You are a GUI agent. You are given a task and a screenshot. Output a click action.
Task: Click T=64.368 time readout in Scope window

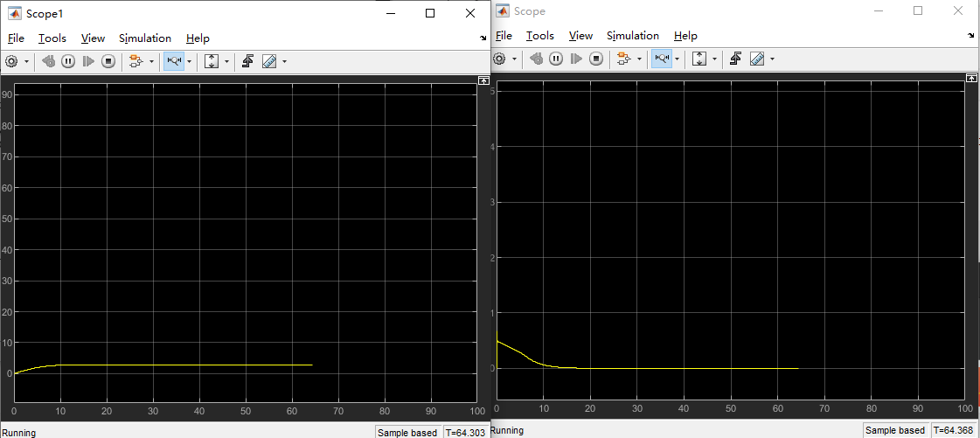(953, 430)
